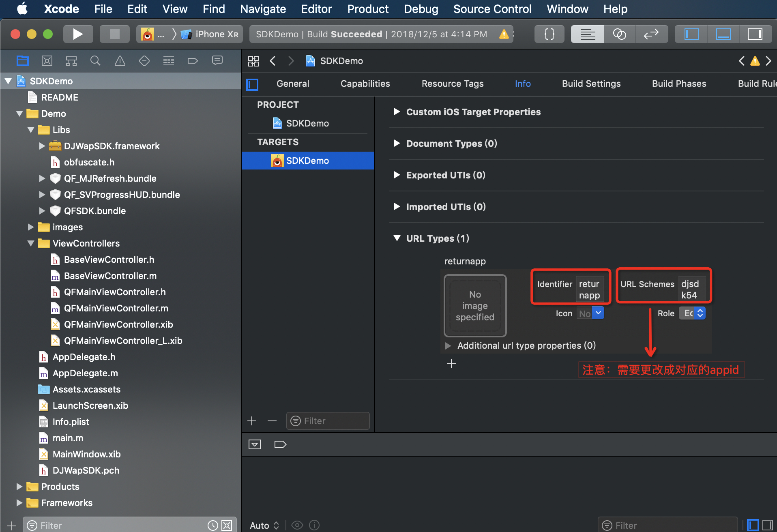Screen dimensions: 777x532
Task: Open the Build Phases tab
Action: 679,84
